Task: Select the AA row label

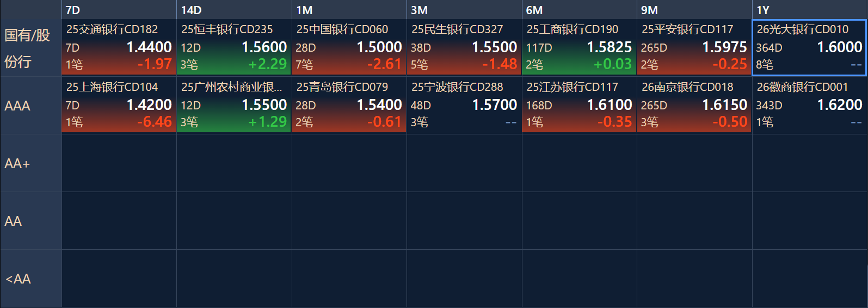Action: click(30, 221)
